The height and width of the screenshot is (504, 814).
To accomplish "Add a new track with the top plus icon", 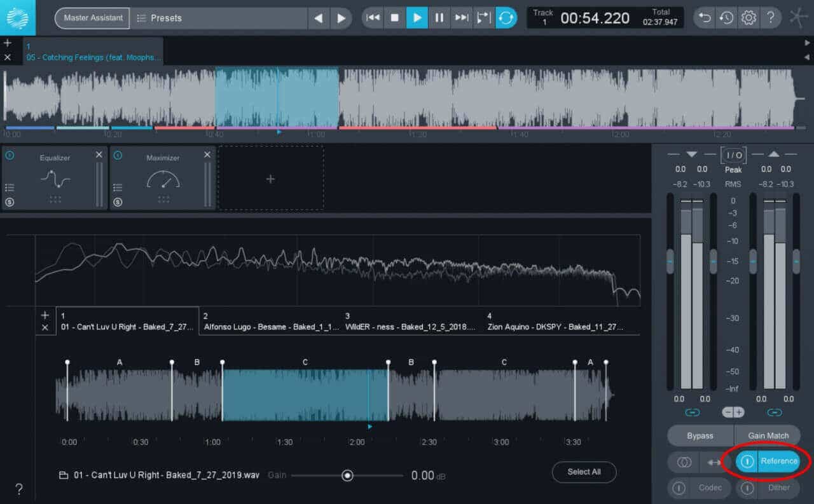I will pyautogui.click(x=8, y=43).
